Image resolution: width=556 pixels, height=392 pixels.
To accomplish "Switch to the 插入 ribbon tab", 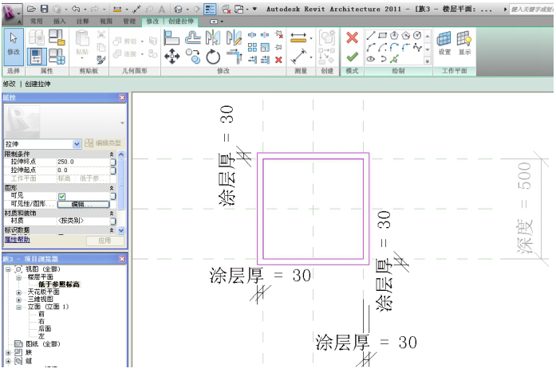I will point(60,22).
